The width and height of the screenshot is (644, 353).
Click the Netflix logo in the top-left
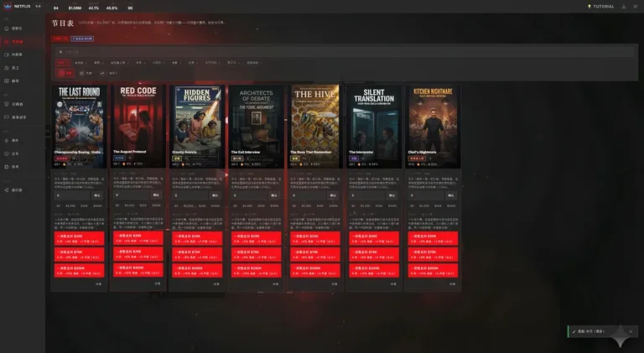coord(8,6)
